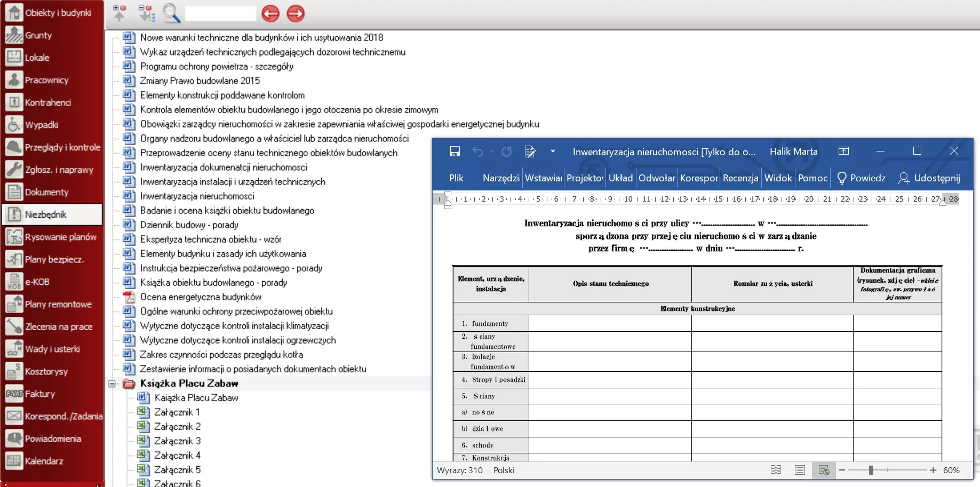The height and width of the screenshot is (487, 980).
Task: Switch to Web Layout view
Action: coord(824,470)
